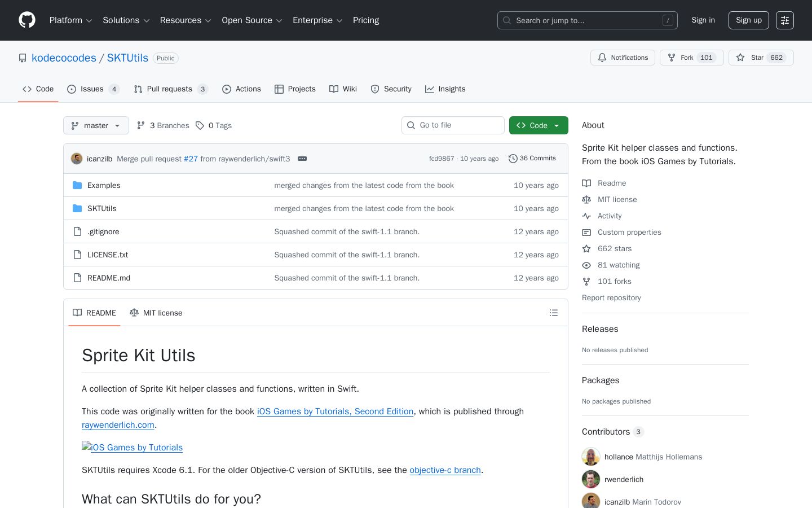Image resolution: width=812 pixels, height=508 pixels.
Task: Open the Insights tab
Action: pos(445,89)
